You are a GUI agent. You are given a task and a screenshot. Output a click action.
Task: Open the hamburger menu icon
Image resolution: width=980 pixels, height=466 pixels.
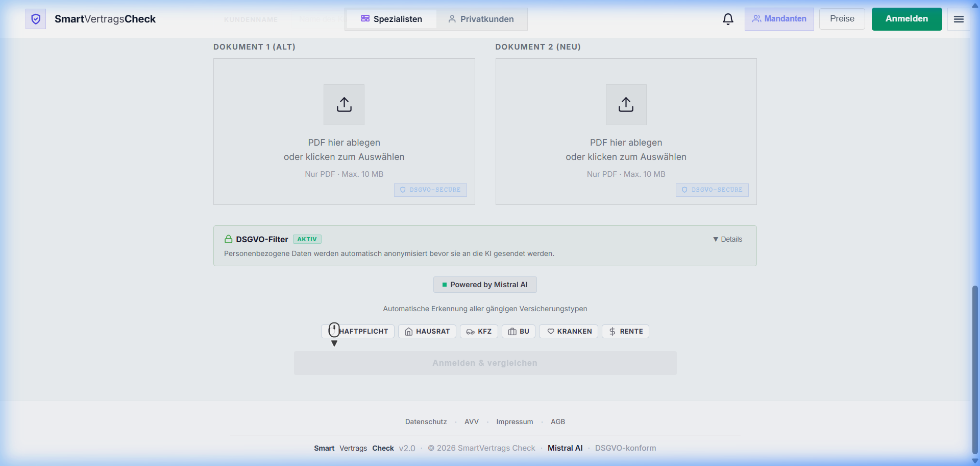pyautogui.click(x=959, y=18)
